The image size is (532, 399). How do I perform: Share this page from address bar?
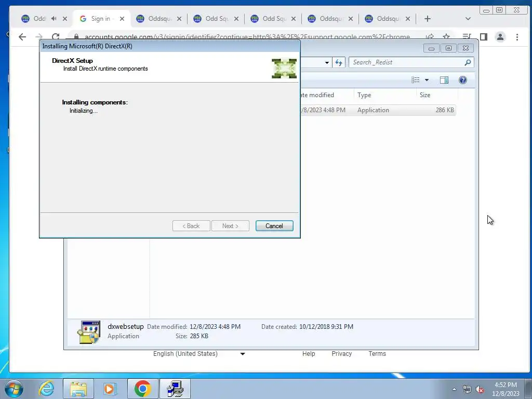tap(430, 37)
